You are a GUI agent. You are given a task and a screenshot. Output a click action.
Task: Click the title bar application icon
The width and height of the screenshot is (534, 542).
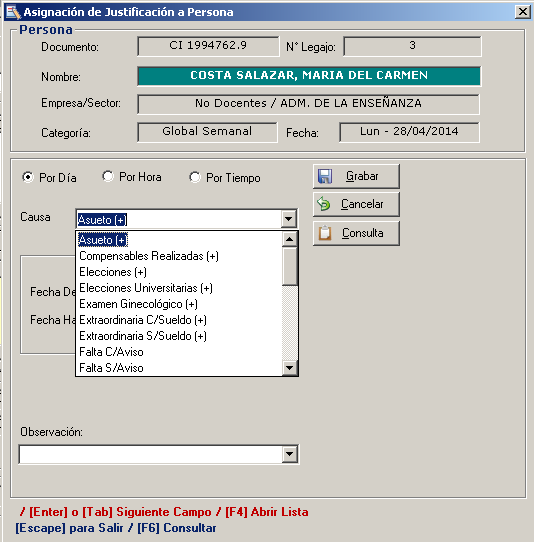coord(13,12)
